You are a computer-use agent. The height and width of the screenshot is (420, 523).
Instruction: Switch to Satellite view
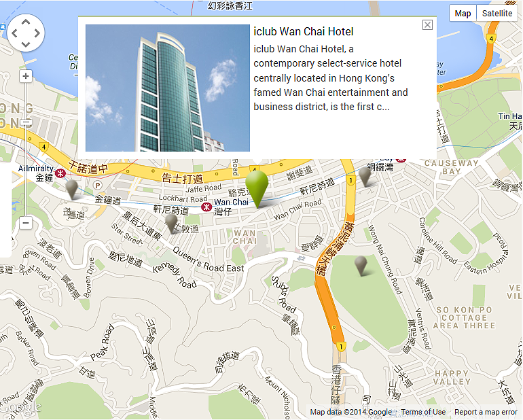tap(497, 14)
